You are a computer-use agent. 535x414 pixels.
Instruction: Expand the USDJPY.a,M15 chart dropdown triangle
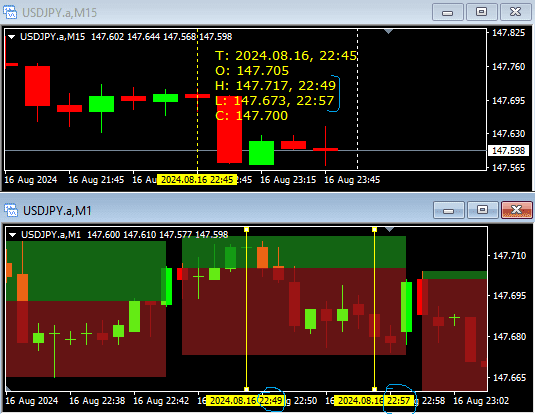pos(12,37)
